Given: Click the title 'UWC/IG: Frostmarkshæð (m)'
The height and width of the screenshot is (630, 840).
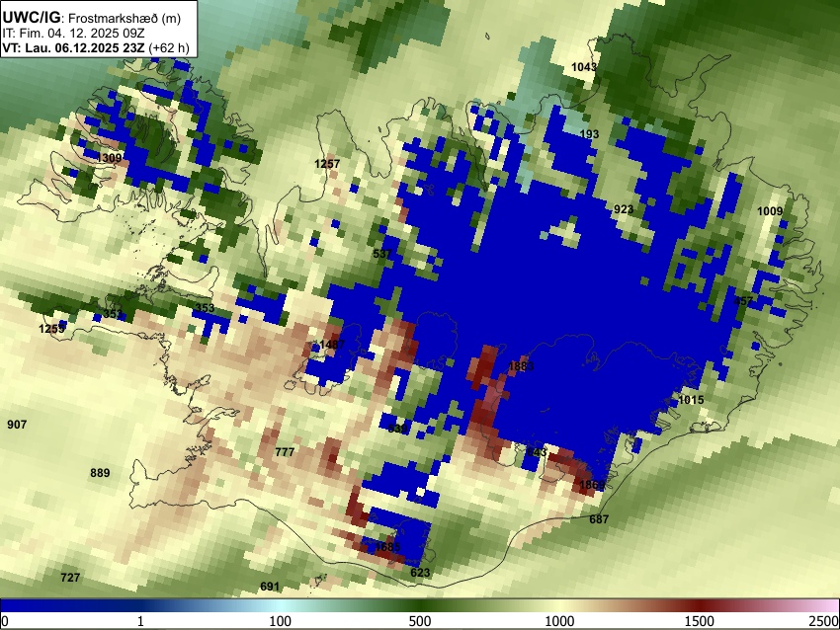Looking at the screenshot, I should pos(92,18).
